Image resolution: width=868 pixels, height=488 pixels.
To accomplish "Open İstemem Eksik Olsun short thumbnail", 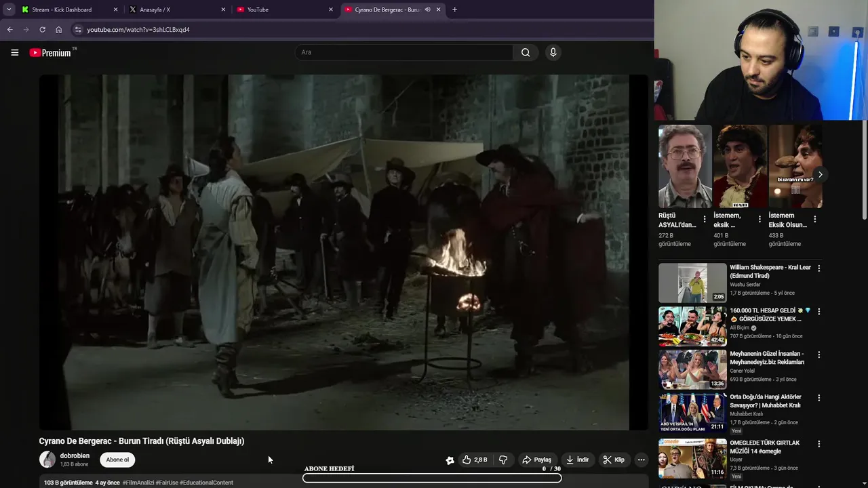I will pos(795,166).
